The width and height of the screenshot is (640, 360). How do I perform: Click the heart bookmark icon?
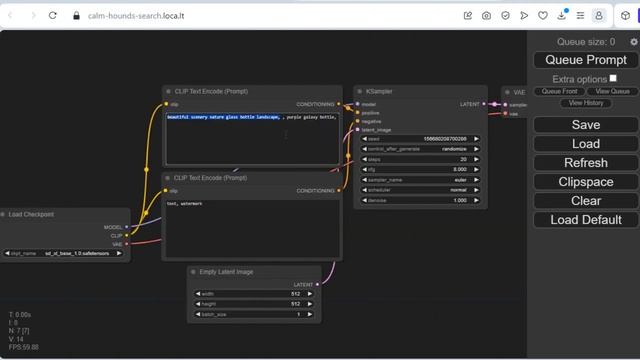[542, 16]
